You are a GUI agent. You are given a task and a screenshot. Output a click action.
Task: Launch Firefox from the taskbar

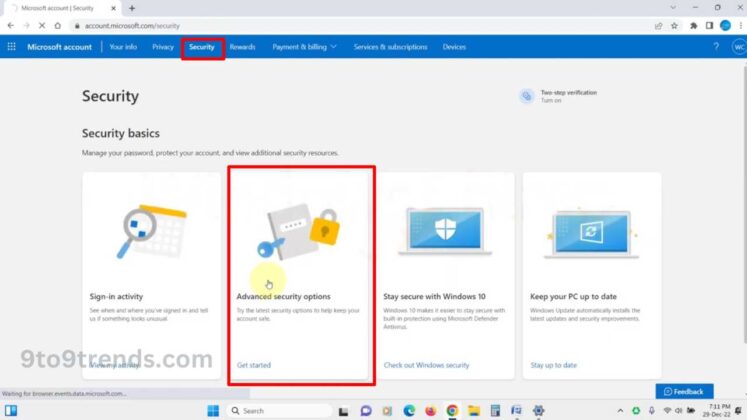coord(430,410)
